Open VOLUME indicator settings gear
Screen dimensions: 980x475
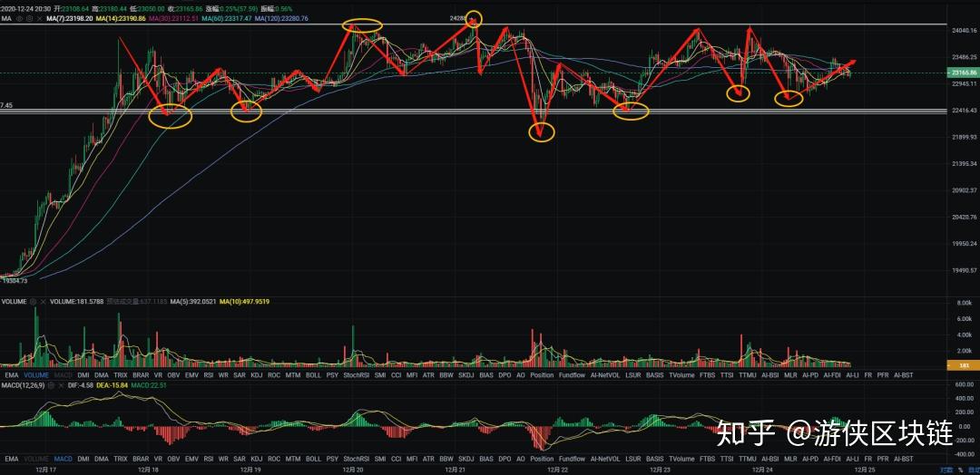coord(33,301)
